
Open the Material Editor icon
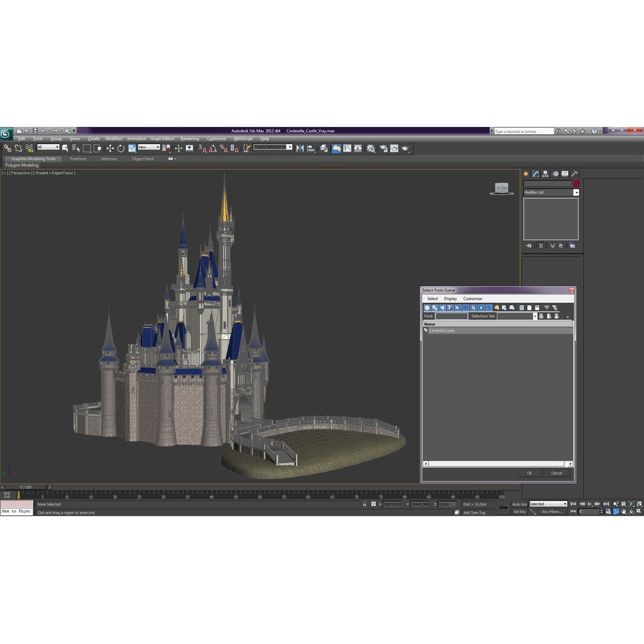click(x=371, y=148)
